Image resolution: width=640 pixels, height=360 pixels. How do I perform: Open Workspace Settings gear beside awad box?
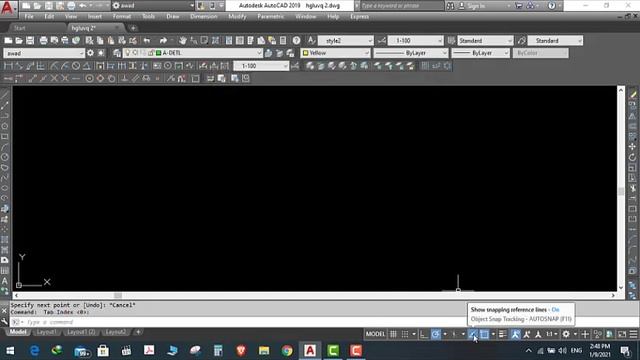click(x=90, y=53)
